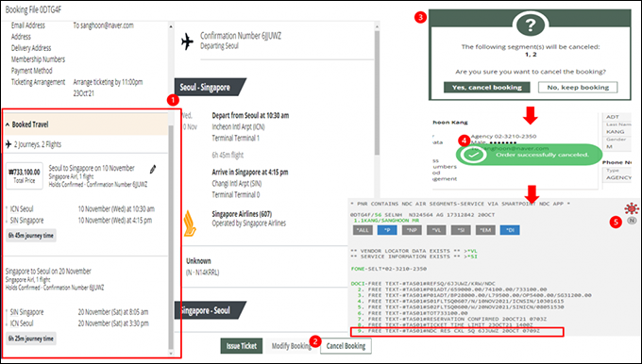
Task: Click the grey *SI button
Action: 461,230
